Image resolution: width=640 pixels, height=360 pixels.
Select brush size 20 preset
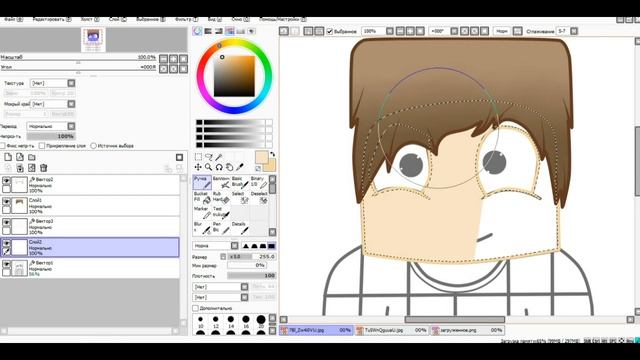click(261, 322)
